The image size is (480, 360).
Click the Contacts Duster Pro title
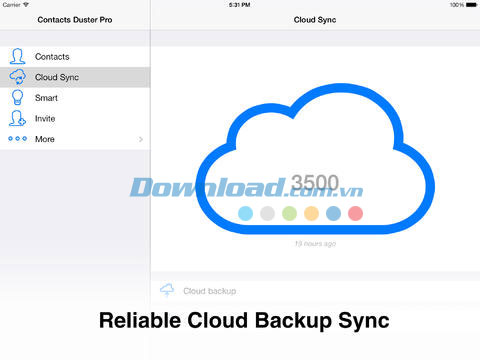75,20
